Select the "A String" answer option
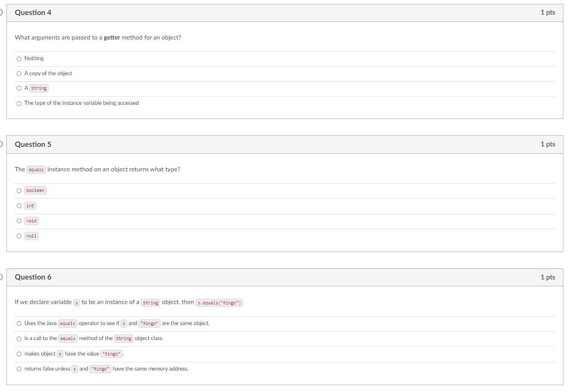 click(19, 88)
